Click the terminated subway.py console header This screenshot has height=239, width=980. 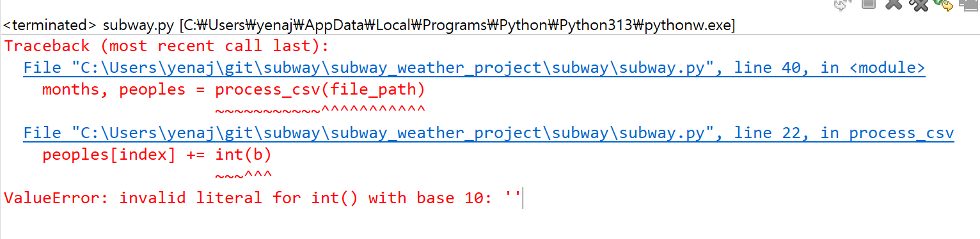pyautogui.click(x=369, y=26)
